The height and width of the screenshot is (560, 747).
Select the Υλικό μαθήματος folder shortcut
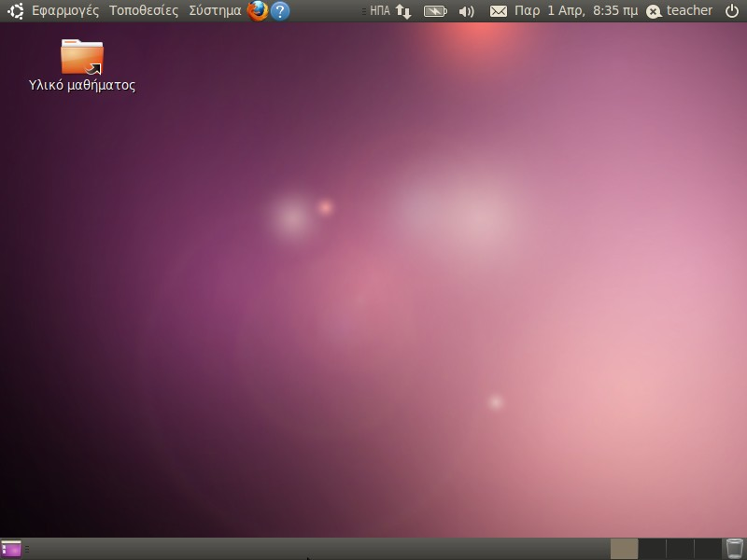coord(82,57)
